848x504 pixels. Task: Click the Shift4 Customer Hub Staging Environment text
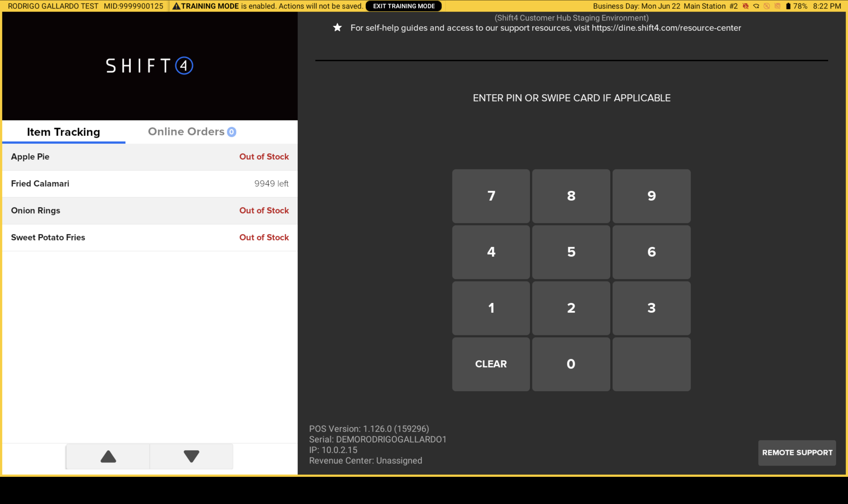pyautogui.click(x=572, y=18)
